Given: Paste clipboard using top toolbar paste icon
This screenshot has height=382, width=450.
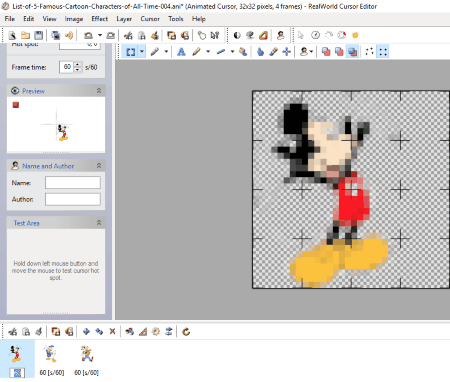Looking at the screenshot, I should (155, 35).
